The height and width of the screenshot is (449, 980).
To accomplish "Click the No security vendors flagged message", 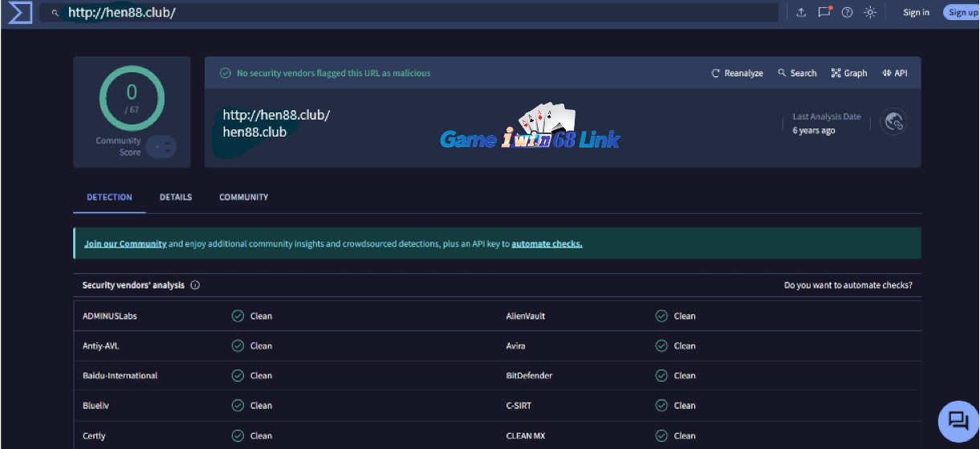I will click(x=334, y=73).
